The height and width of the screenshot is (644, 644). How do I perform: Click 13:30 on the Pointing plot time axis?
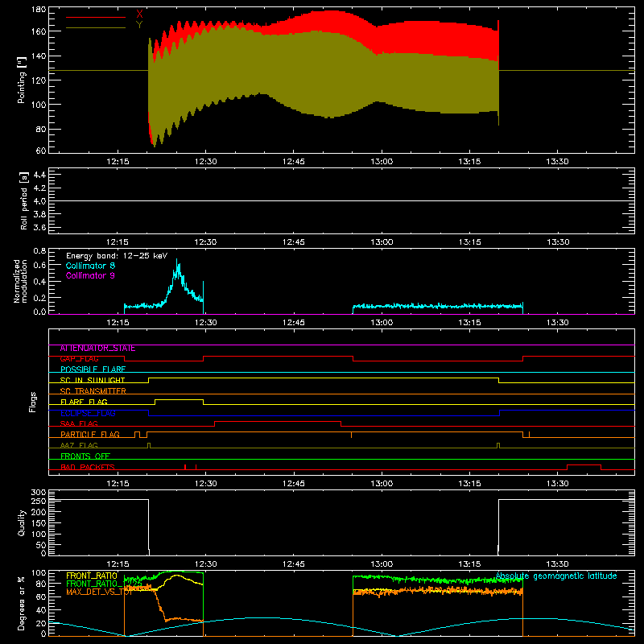click(x=557, y=162)
